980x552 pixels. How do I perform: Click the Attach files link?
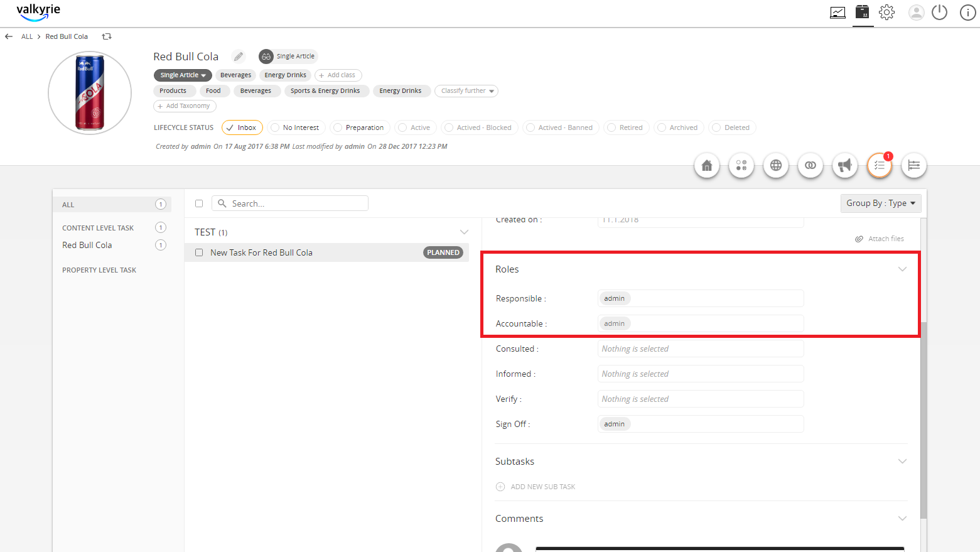pos(886,239)
